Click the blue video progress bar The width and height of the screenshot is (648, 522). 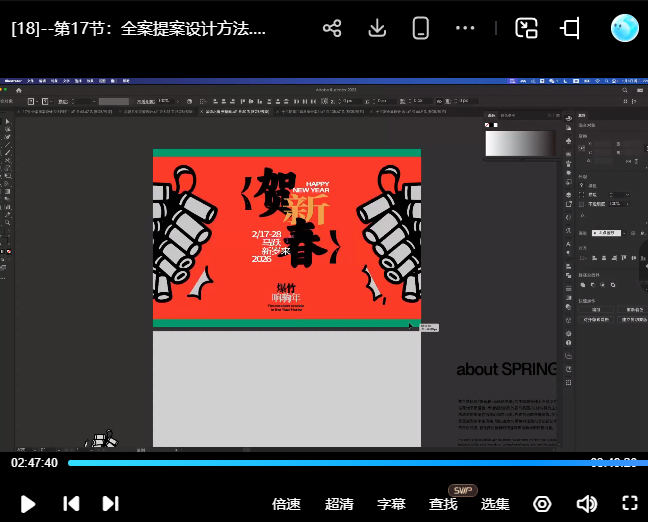coord(330,463)
